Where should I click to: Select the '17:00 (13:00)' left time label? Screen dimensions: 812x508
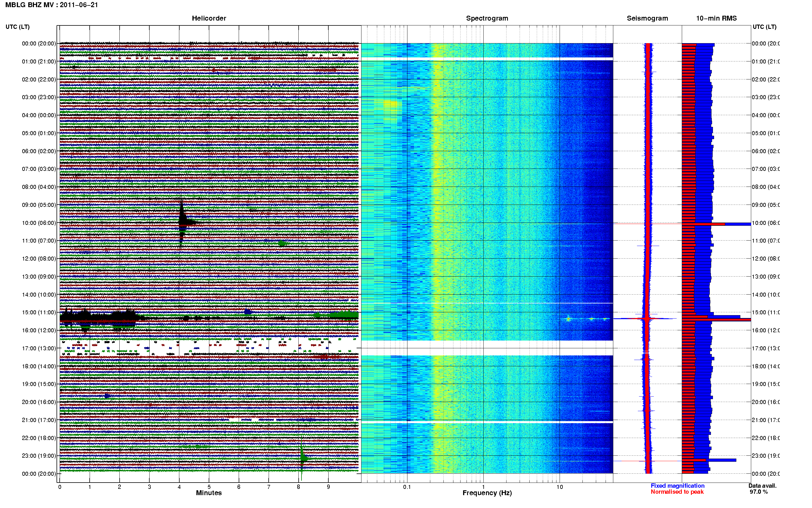[39, 348]
